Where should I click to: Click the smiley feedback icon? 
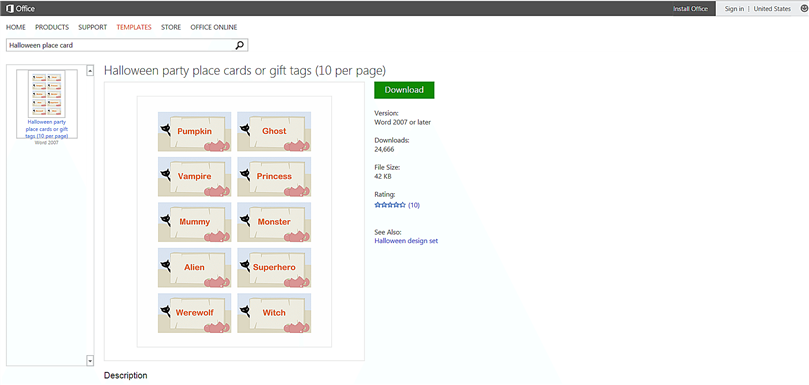point(803,8)
